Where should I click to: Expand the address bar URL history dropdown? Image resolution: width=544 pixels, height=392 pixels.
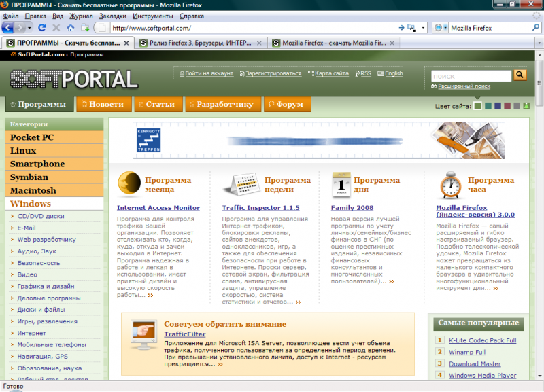tap(423, 28)
